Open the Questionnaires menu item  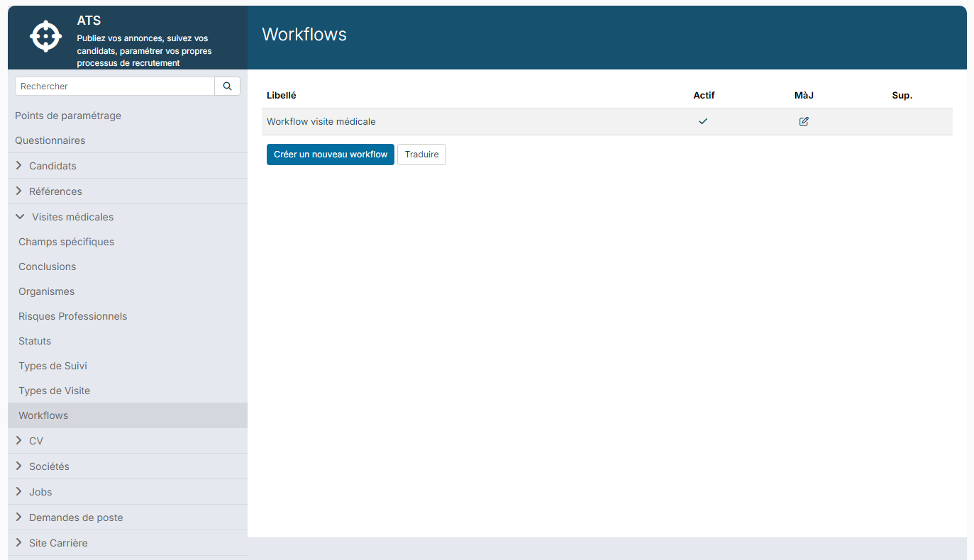point(50,140)
